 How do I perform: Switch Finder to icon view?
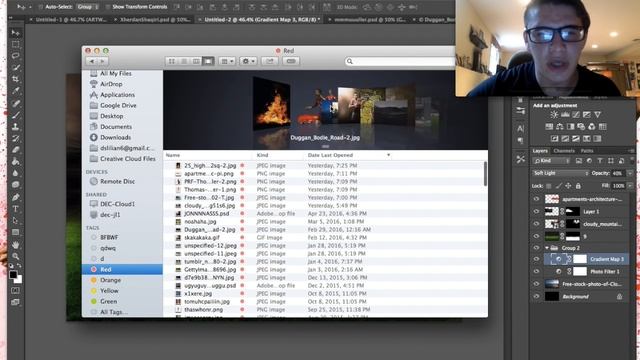[172, 61]
